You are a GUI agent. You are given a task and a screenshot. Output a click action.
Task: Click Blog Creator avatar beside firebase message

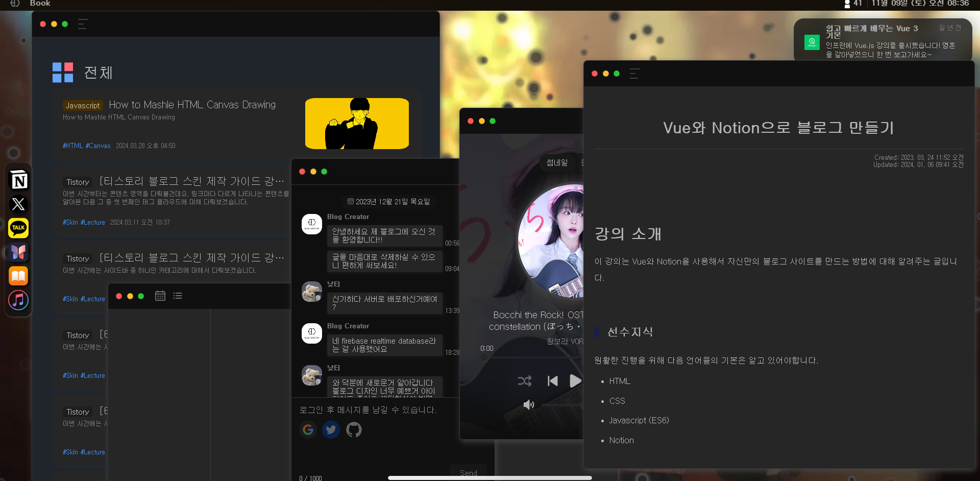pos(312,333)
